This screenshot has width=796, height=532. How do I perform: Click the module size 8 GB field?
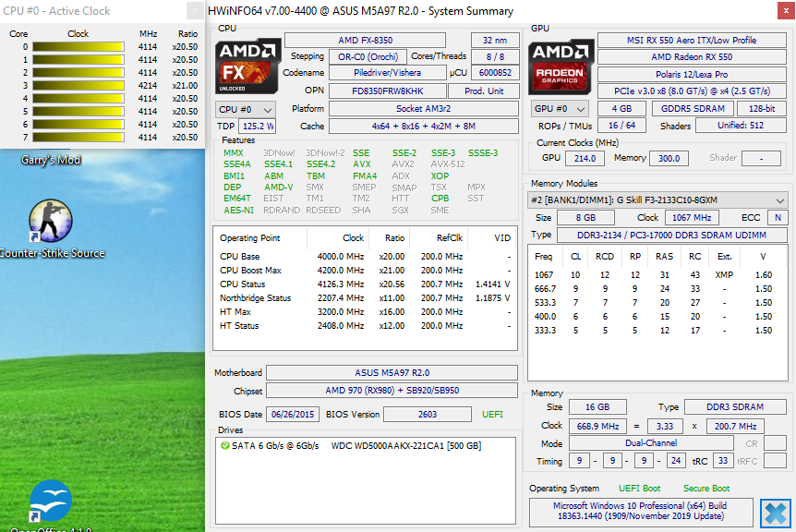click(x=585, y=218)
